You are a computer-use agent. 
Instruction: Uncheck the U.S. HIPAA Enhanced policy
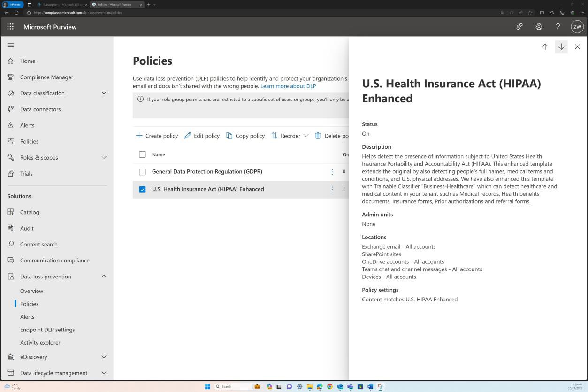point(143,189)
